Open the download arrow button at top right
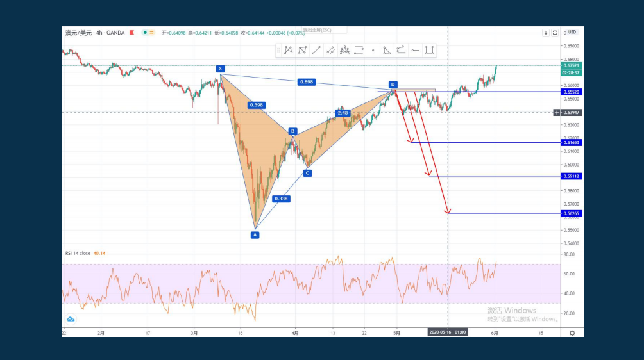The height and width of the screenshot is (360, 644). 545,33
